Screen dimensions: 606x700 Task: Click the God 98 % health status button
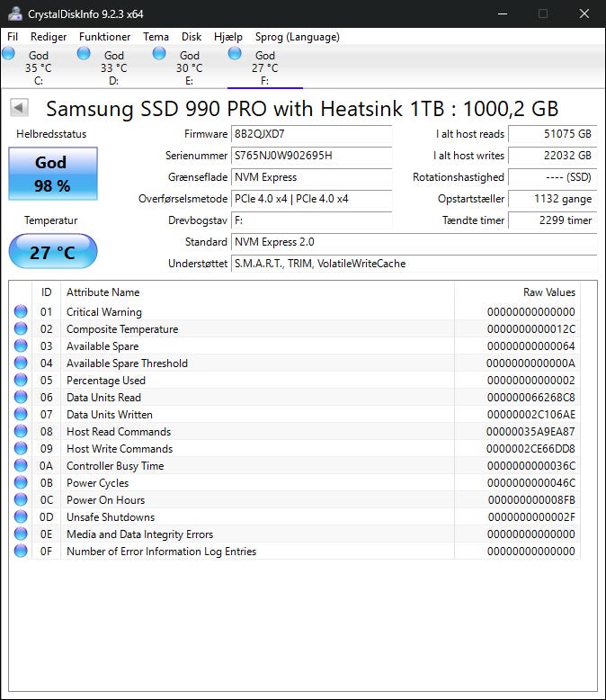point(52,173)
